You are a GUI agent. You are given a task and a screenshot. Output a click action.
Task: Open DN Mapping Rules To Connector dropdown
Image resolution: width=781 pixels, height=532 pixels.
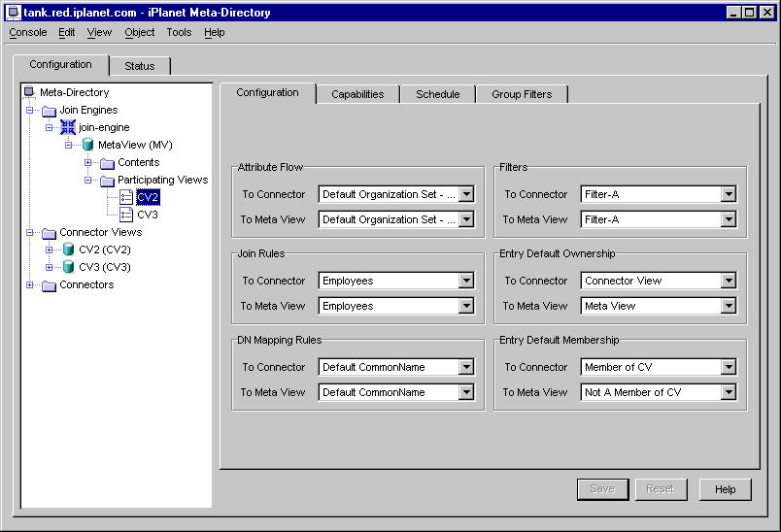(466, 367)
